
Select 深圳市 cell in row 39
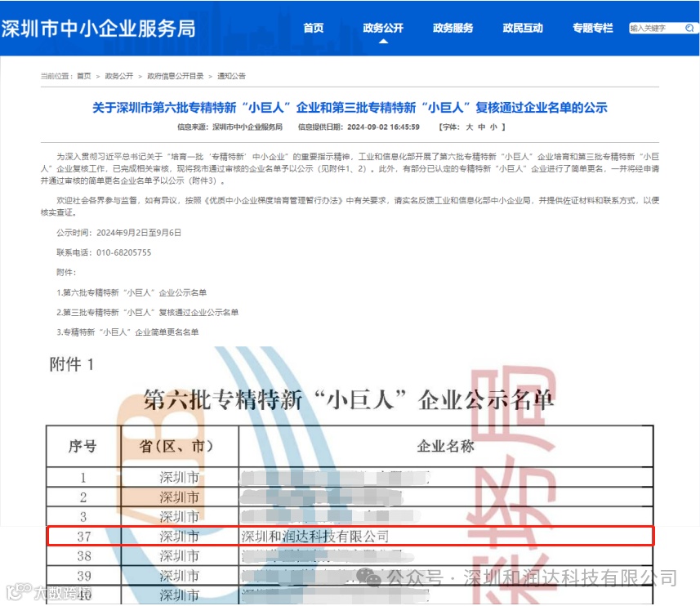pos(180,576)
